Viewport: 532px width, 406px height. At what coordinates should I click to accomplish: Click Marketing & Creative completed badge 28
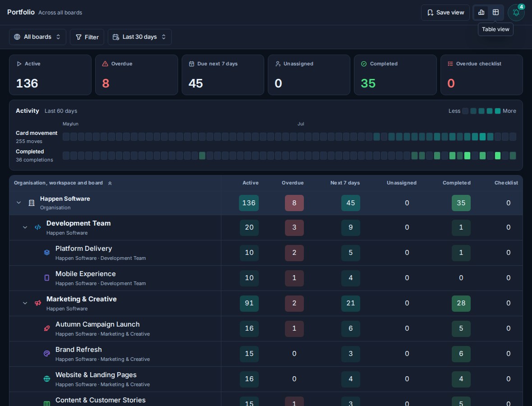coord(461,303)
